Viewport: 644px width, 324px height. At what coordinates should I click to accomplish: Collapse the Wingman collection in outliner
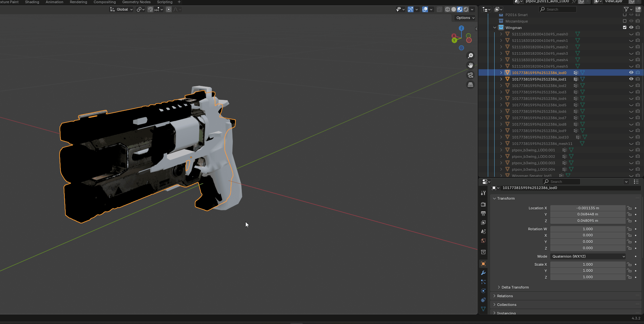point(495,28)
